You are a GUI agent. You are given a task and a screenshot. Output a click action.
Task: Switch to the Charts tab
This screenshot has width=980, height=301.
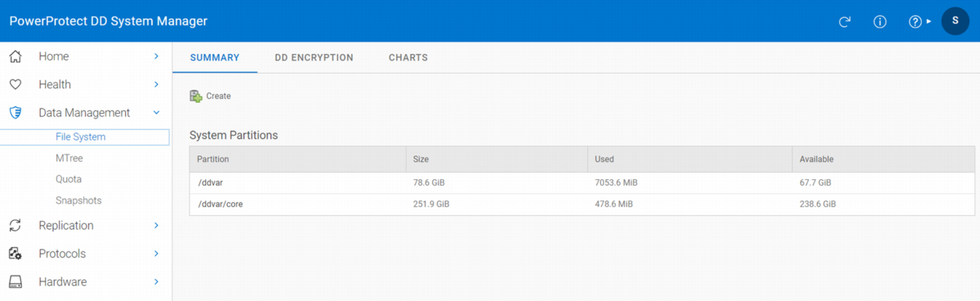[x=408, y=58]
